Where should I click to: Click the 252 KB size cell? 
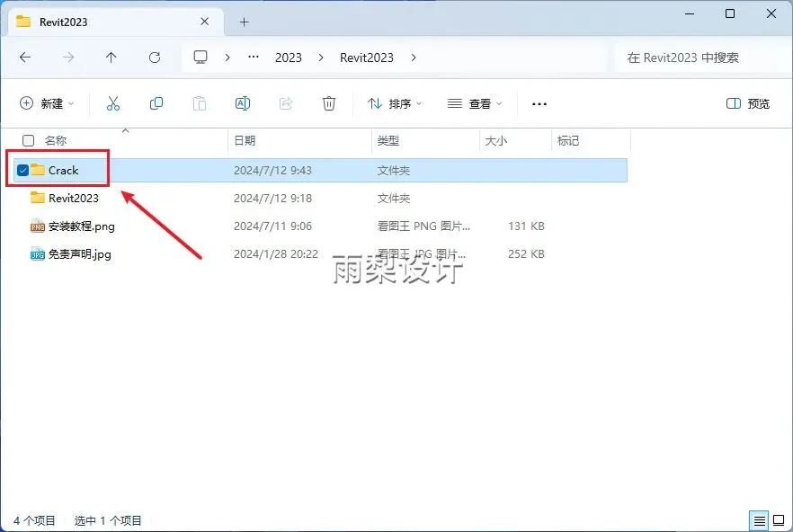click(x=526, y=253)
